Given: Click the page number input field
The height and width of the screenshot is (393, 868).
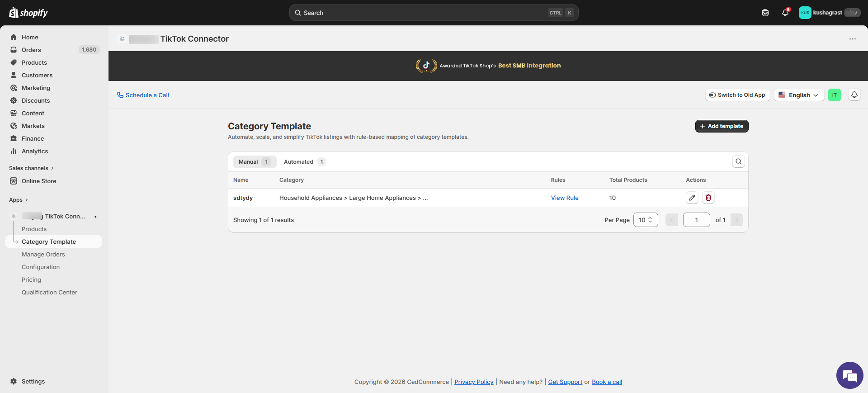Looking at the screenshot, I should pyautogui.click(x=696, y=220).
